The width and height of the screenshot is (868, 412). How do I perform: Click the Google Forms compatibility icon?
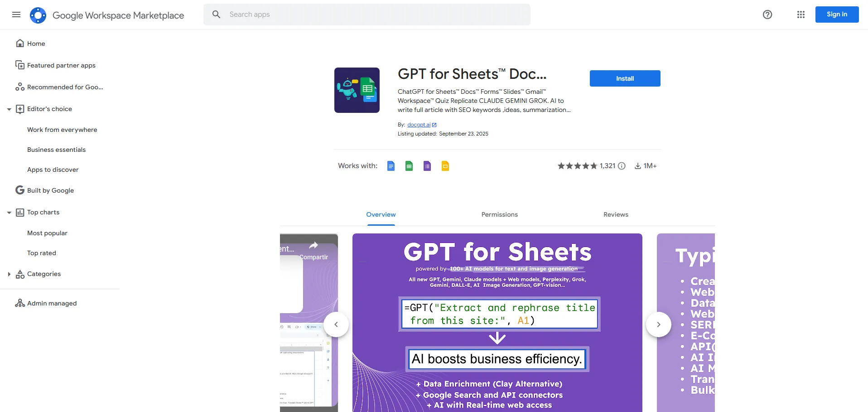point(427,166)
